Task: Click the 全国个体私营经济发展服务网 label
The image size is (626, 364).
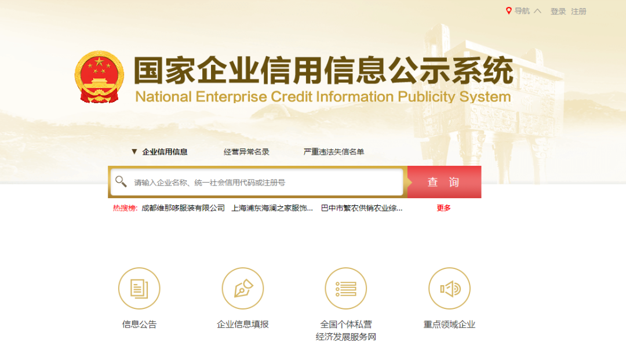Action: 345,330
